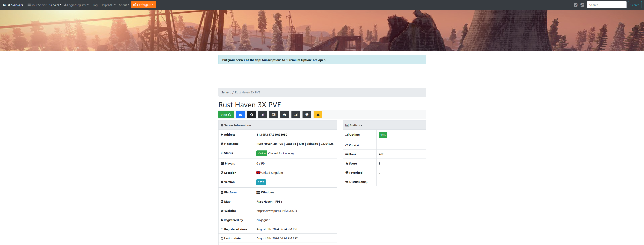Click the heart favorite button

tap(307, 115)
